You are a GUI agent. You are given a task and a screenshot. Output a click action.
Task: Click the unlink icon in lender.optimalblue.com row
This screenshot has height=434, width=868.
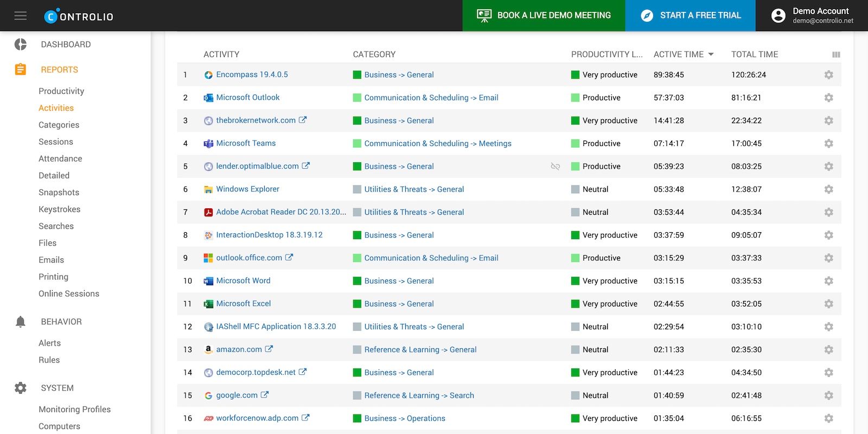pos(555,167)
